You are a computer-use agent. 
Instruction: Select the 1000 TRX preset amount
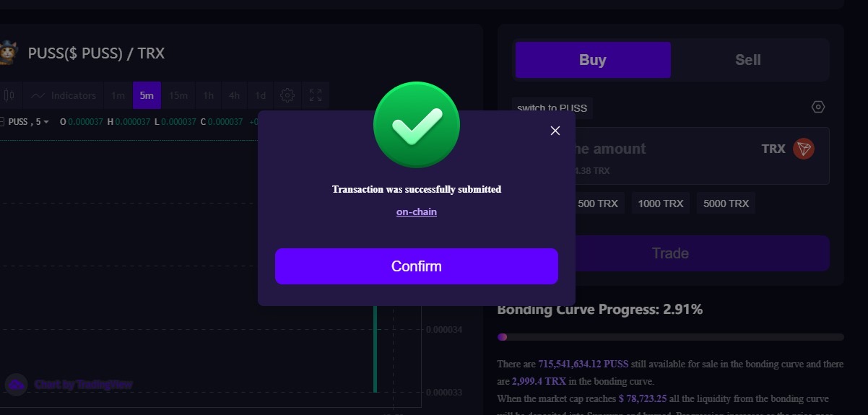661,204
